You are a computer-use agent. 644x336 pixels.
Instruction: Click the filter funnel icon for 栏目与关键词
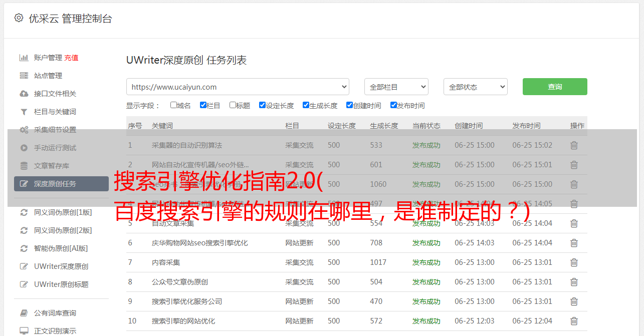click(x=24, y=112)
